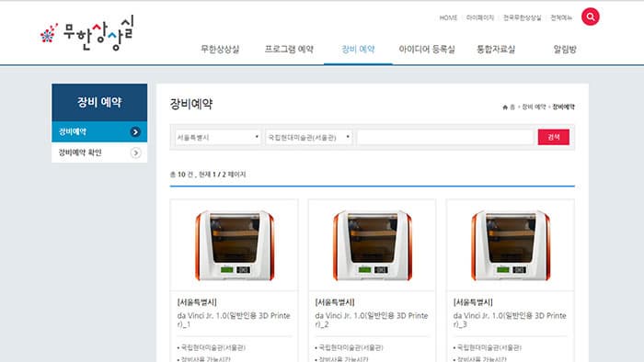The width and height of the screenshot is (644, 362).
Task: Click the arrow icon next to 장비예약 sidebar item
Action: [x=135, y=132]
